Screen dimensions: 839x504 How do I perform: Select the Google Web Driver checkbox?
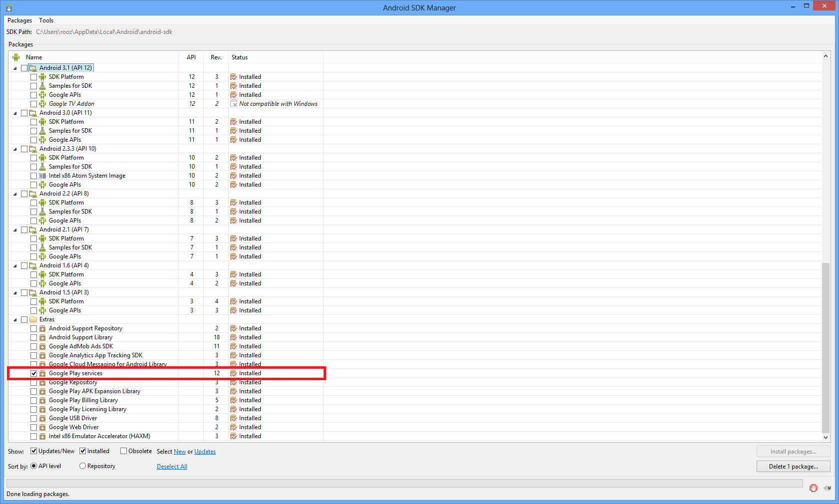(x=33, y=427)
